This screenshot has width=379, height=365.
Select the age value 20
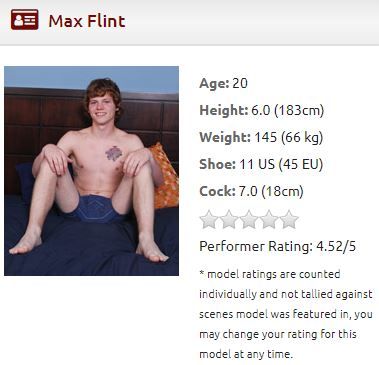240,83
